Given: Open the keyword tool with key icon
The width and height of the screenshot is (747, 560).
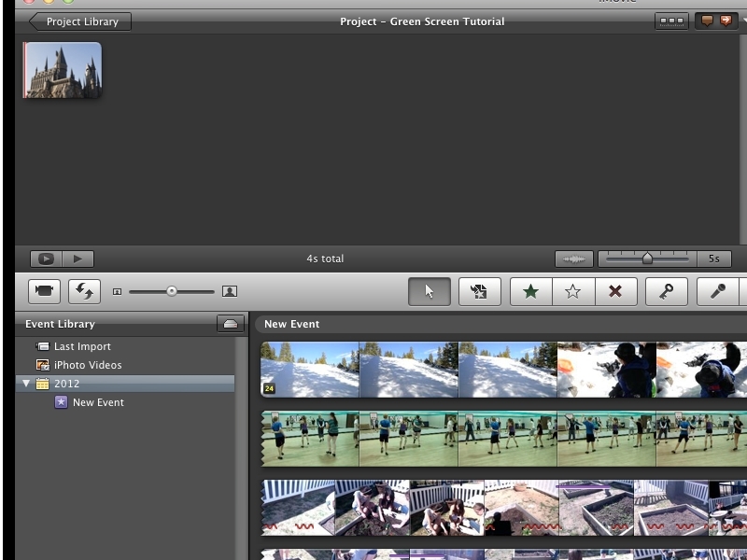Looking at the screenshot, I should (x=667, y=291).
